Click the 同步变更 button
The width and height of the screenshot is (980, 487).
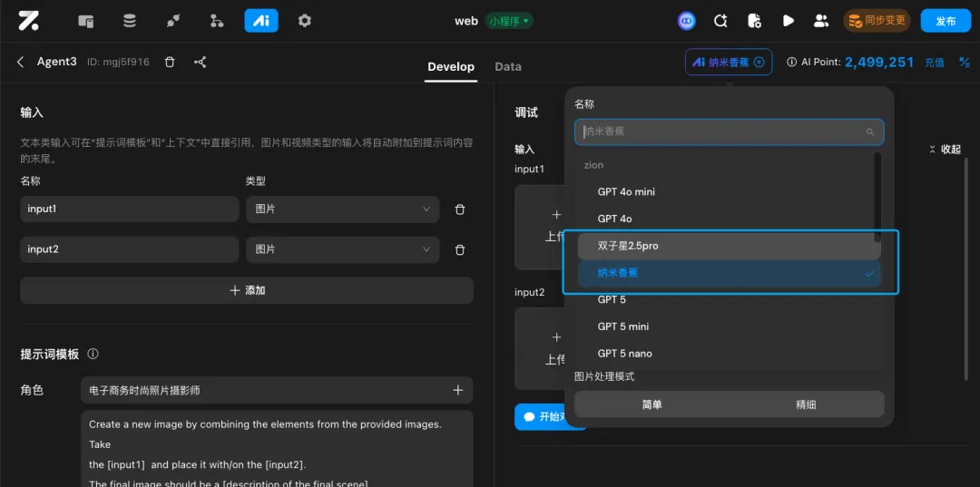(x=877, y=21)
